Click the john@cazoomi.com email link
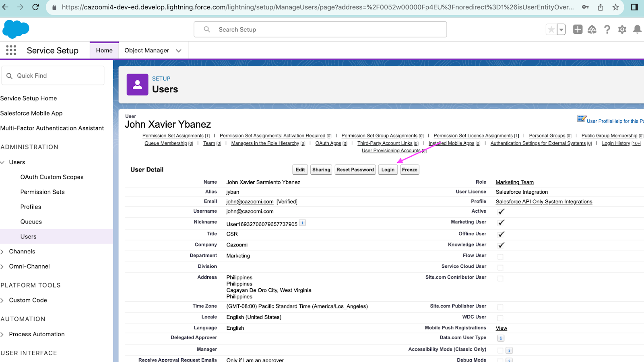Image resolution: width=644 pixels, height=362 pixels. (x=250, y=202)
